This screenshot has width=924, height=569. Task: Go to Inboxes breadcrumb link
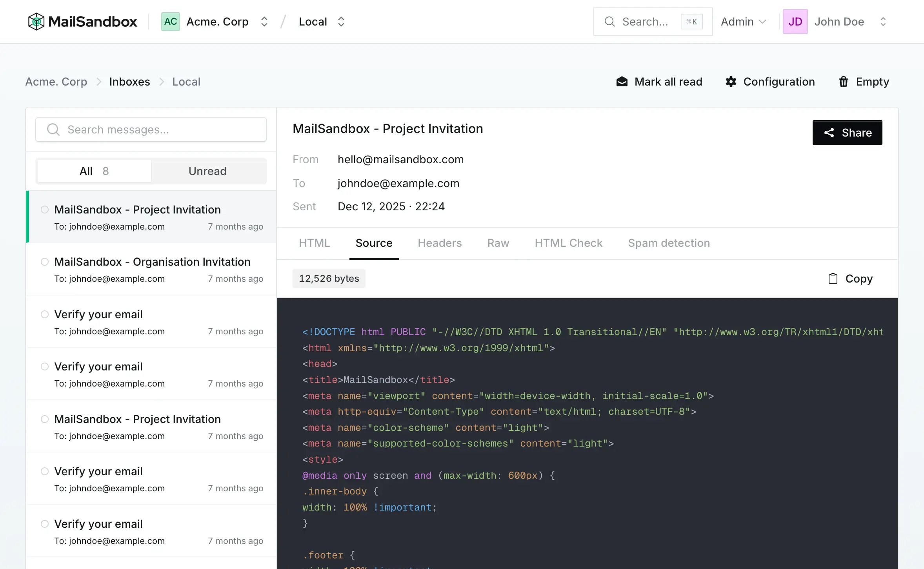(x=130, y=82)
